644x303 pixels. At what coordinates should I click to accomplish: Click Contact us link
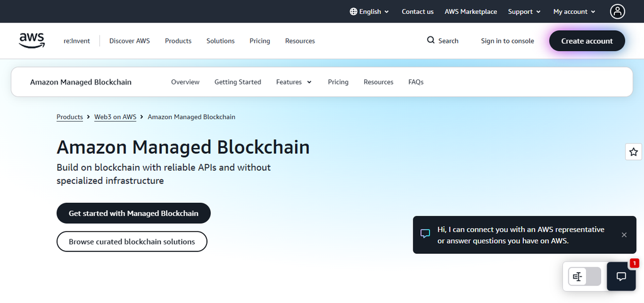point(418,11)
